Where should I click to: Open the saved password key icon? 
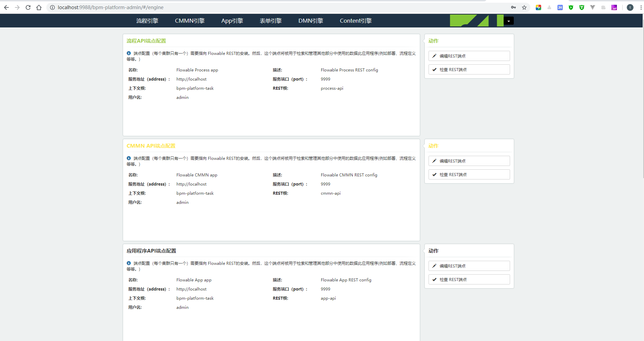point(513,7)
